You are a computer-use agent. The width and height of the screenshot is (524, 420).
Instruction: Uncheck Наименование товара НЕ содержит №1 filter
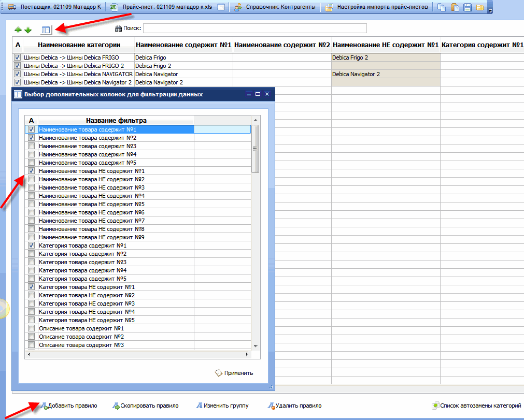tap(32, 170)
